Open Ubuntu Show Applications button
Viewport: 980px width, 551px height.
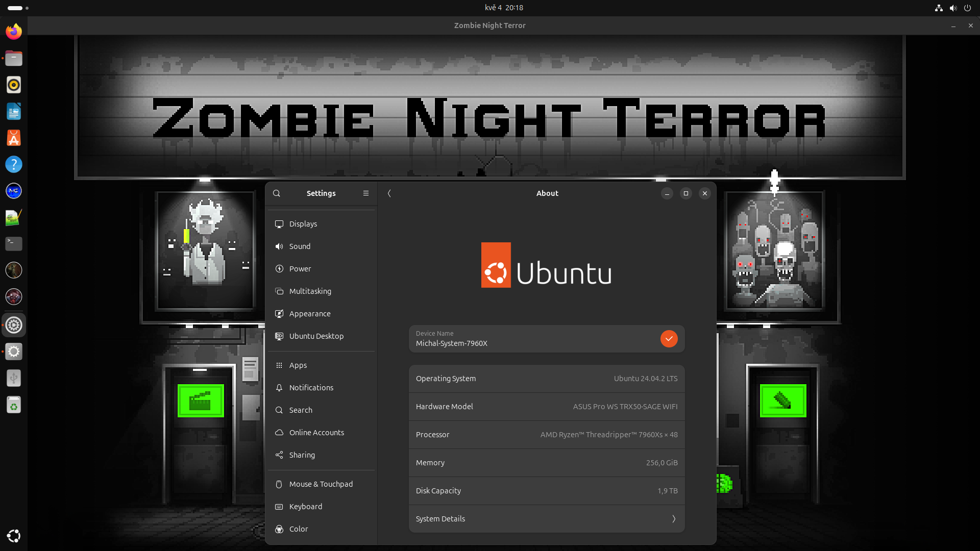[14, 536]
